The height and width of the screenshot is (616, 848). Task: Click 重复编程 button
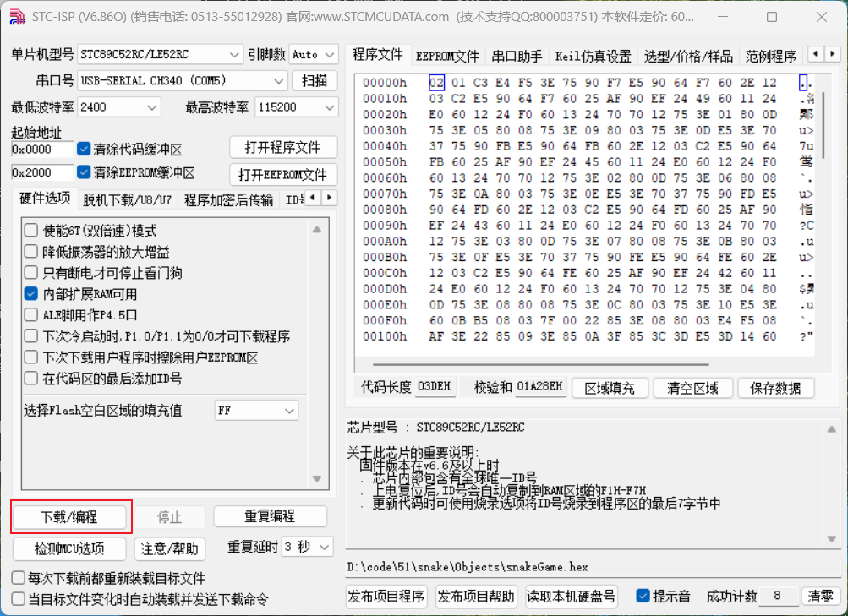click(x=270, y=516)
